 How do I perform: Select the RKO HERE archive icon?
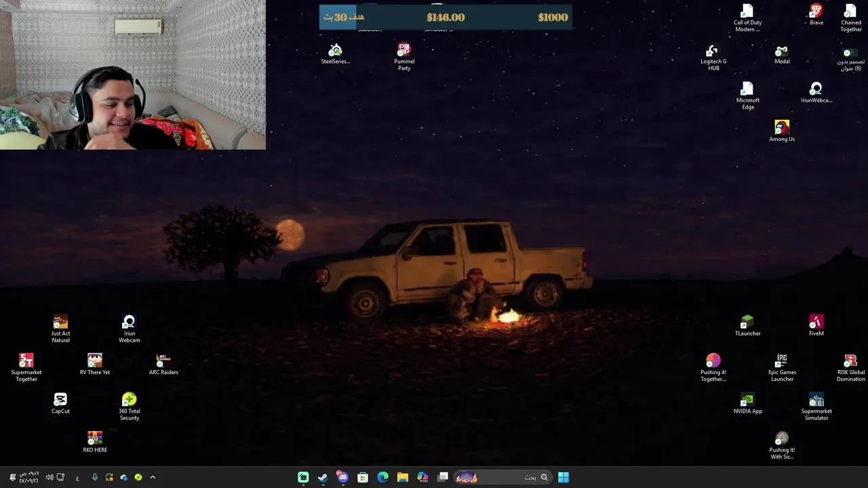coord(94,441)
